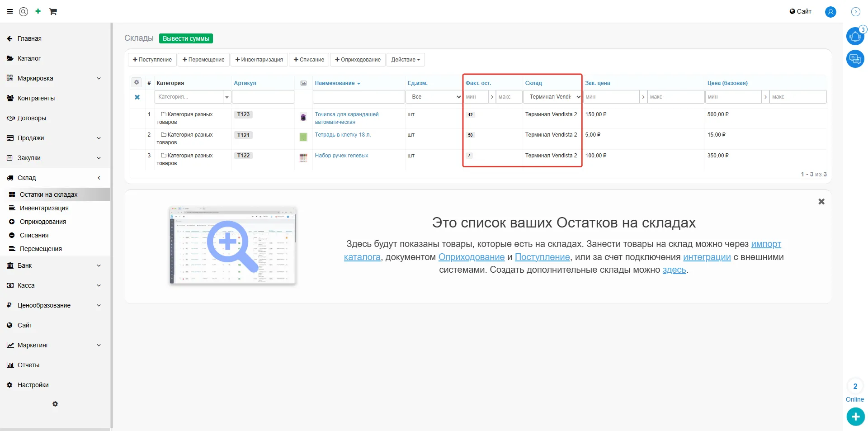Close the warehouse stock info banner
The height and width of the screenshot is (431, 868).
[821, 202]
